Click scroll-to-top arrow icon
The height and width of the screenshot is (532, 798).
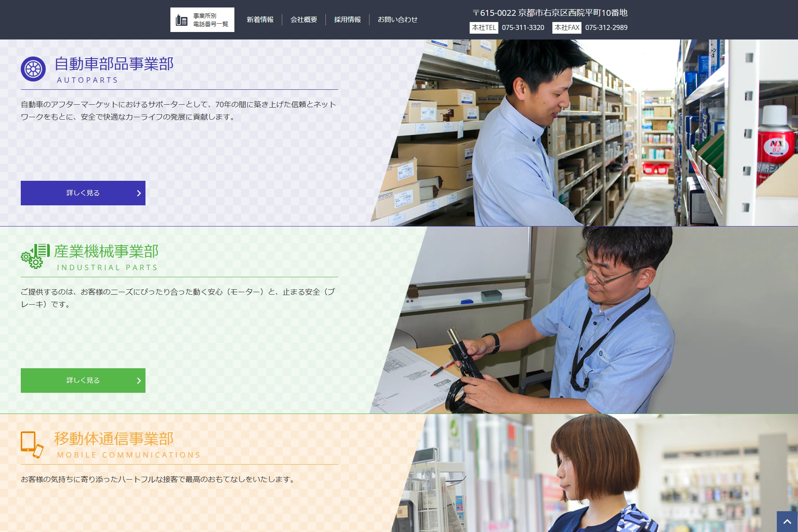pos(787,521)
